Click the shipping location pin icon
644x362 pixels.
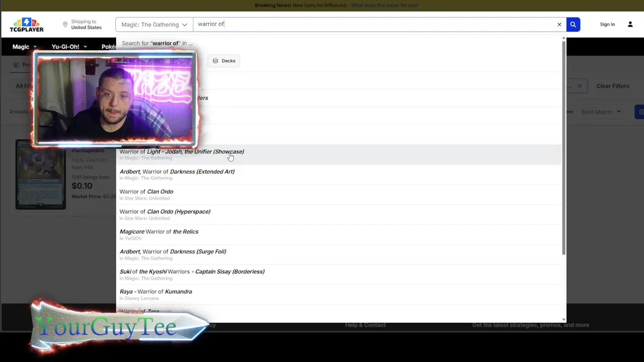click(x=65, y=25)
